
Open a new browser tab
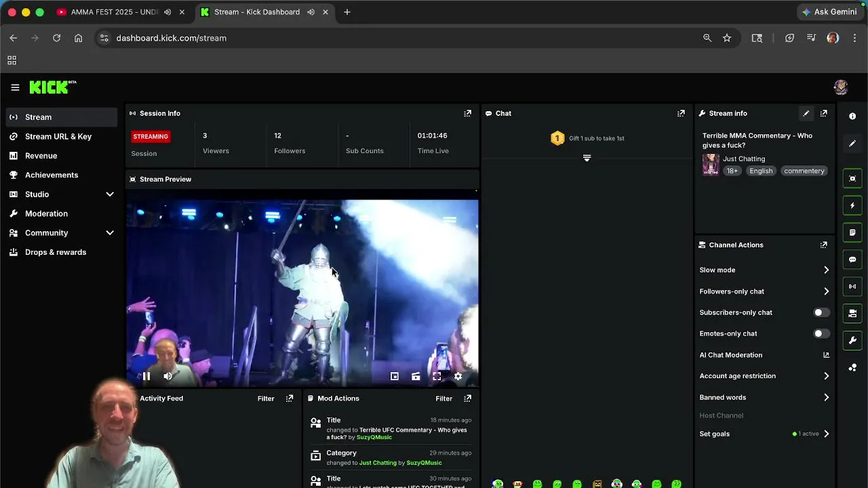[x=347, y=12]
